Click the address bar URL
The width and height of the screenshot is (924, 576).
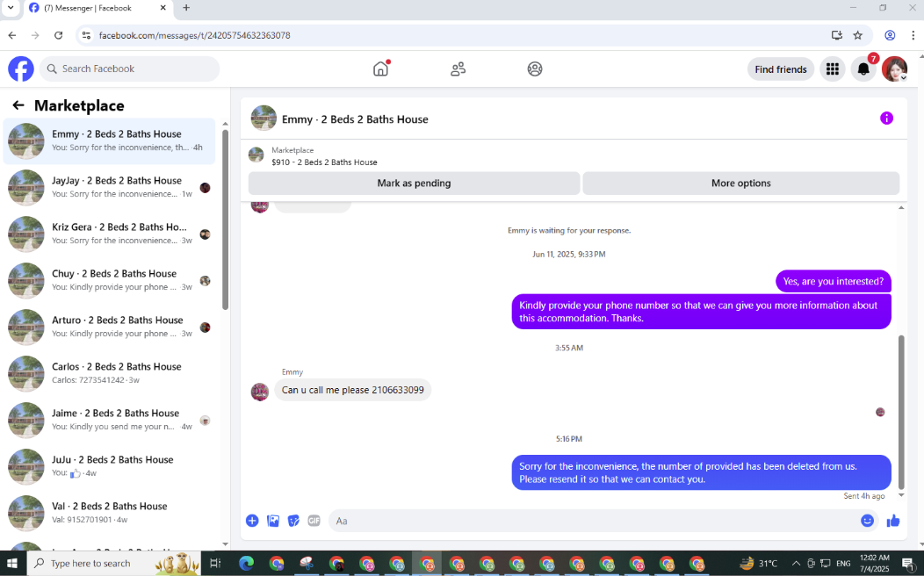(194, 35)
